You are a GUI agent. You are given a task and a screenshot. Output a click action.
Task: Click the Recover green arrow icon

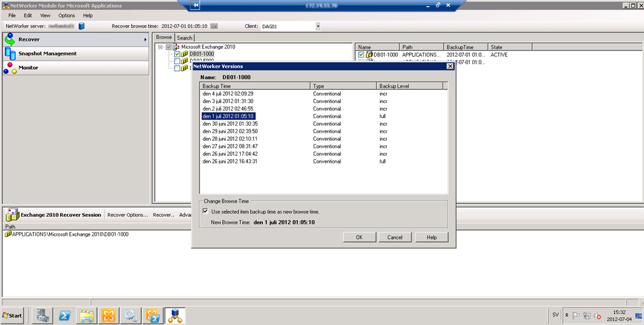point(10,40)
